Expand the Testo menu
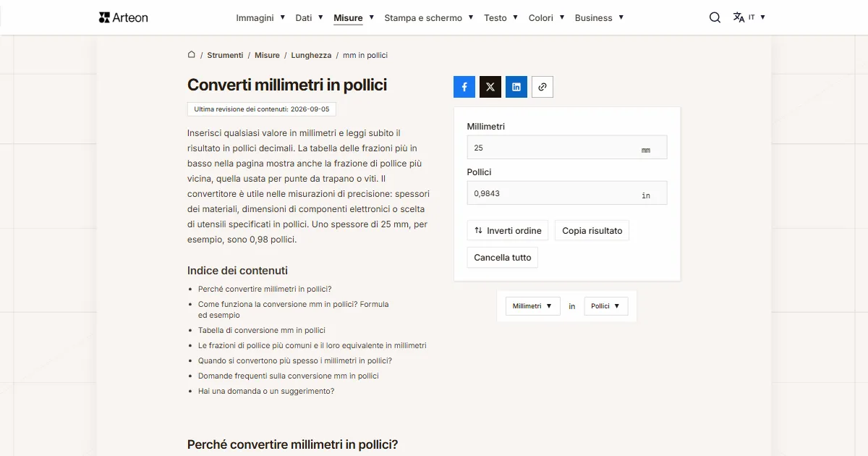868x456 pixels. click(501, 18)
